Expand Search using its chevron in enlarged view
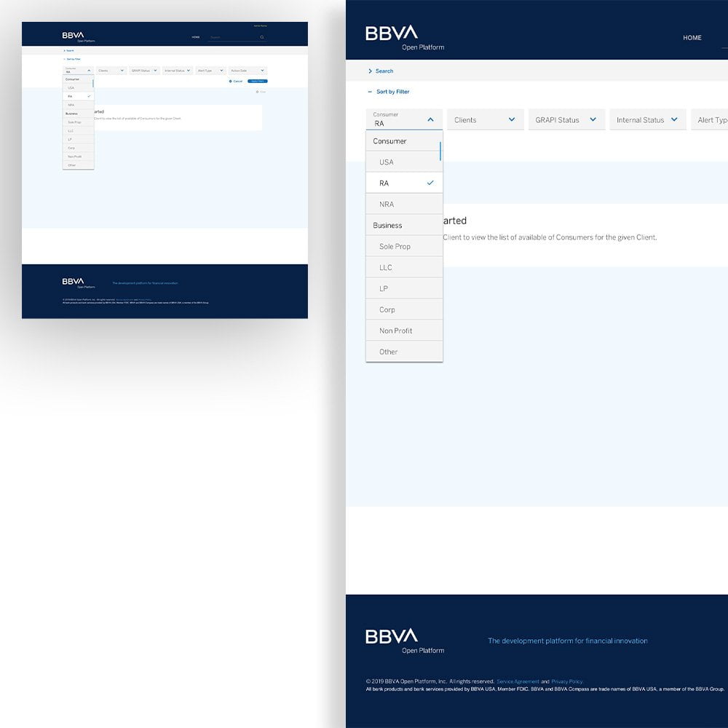728x728 pixels. [370, 71]
